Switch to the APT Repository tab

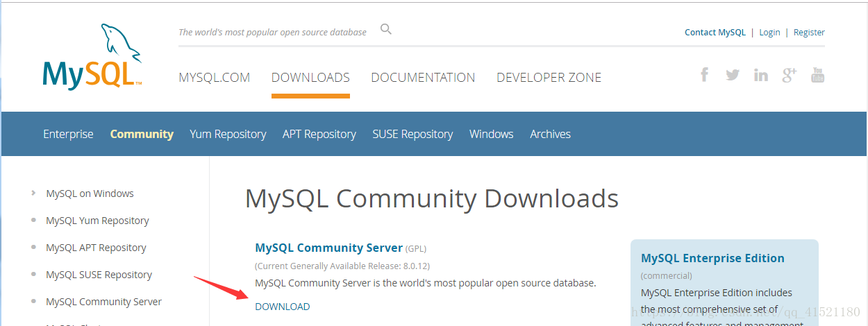point(319,134)
